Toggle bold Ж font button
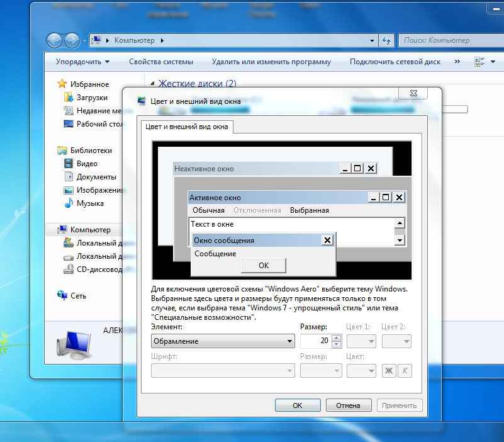Screen dimensions: 504x442 [389, 371]
